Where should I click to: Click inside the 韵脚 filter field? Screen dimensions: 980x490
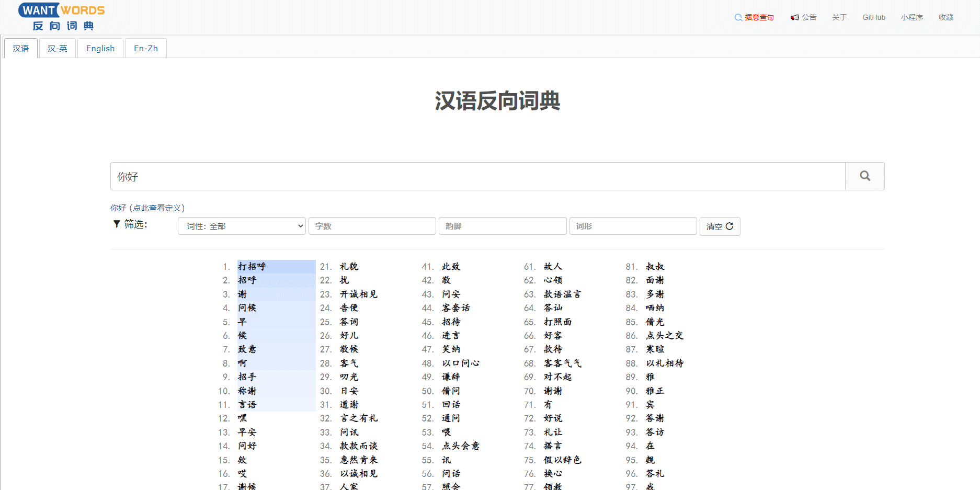click(x=502, y=226)
